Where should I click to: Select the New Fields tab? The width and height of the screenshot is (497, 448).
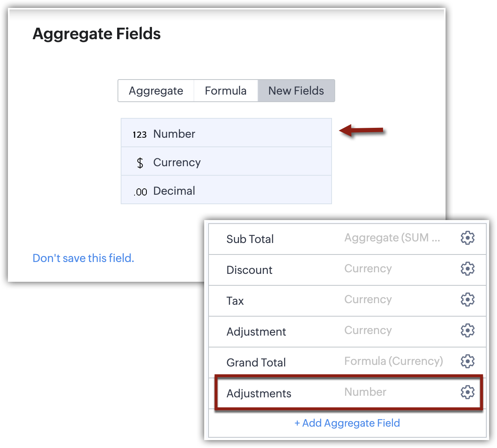pyautogui.click(x=296, y=91)
